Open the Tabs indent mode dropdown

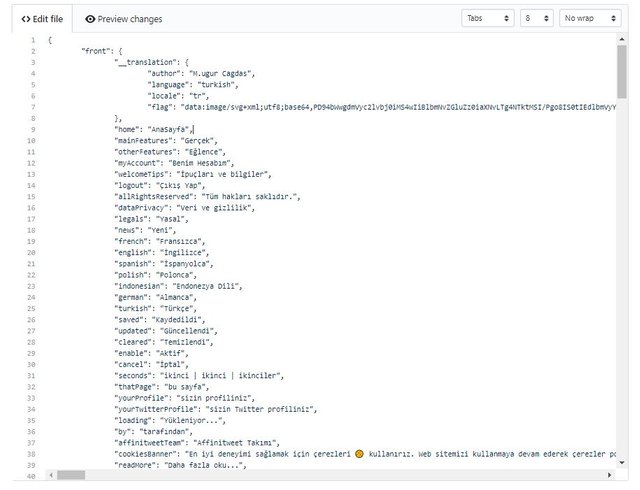pyautogui.click(x=485, y=18)
